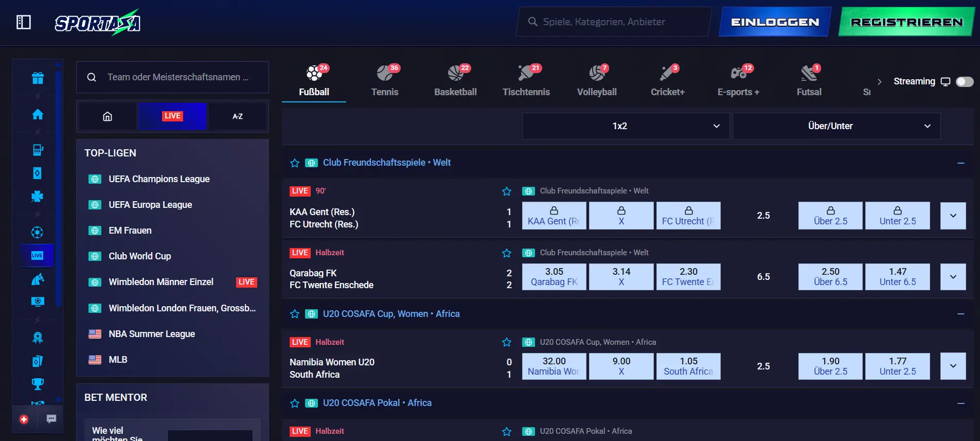Open the soccer ball sports icon in sidebar
This screenshot has width=980, height=441.
coord(37,233)
